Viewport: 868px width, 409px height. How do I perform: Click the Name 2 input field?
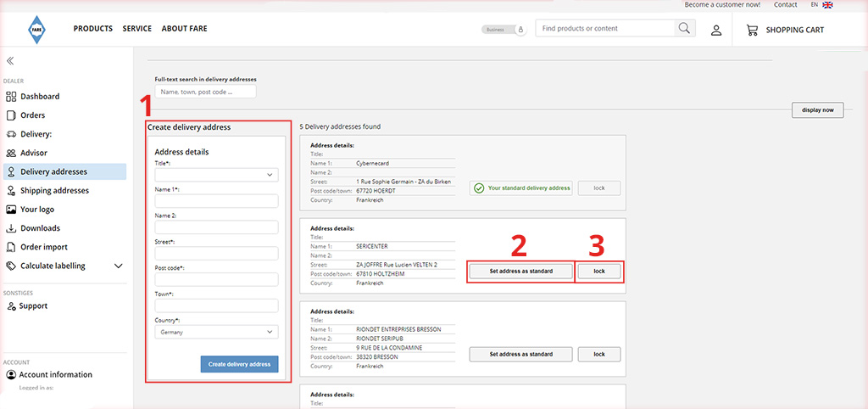(x=216, y=227)
